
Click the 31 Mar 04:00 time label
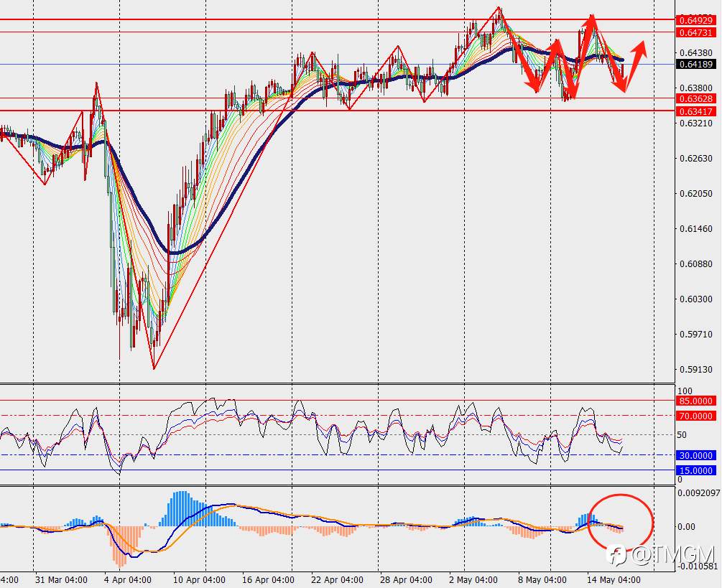[61, 579]
